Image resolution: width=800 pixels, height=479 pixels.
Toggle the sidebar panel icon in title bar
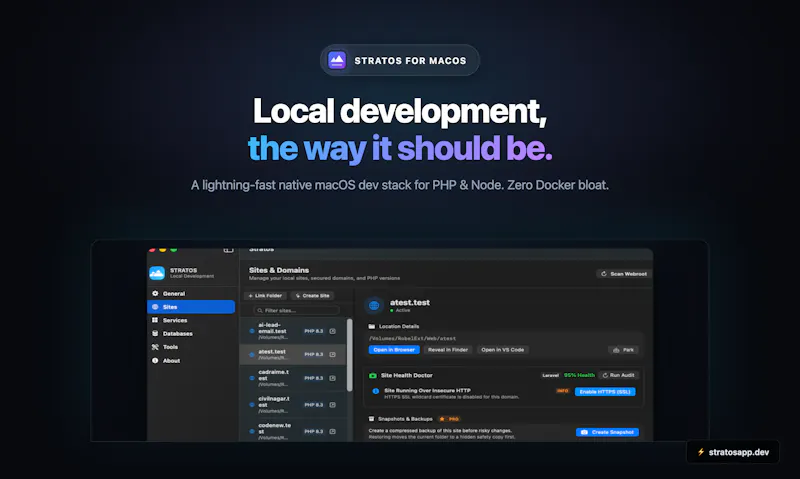(228, 250)
